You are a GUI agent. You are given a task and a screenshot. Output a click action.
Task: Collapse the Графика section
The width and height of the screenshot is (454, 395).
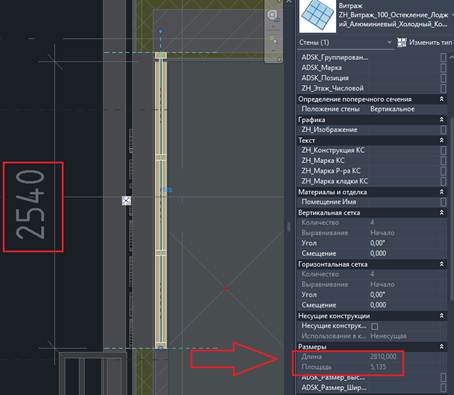tap(442, 119)
